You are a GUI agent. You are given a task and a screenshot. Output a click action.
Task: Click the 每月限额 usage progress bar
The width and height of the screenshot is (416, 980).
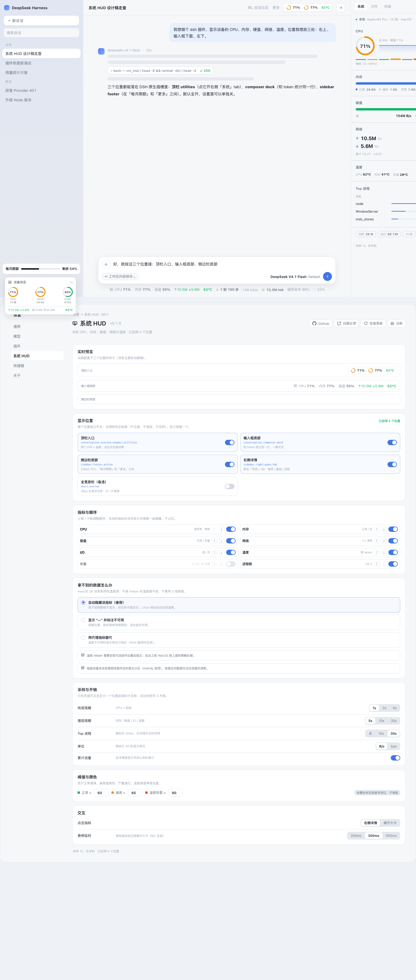point(40,269)
